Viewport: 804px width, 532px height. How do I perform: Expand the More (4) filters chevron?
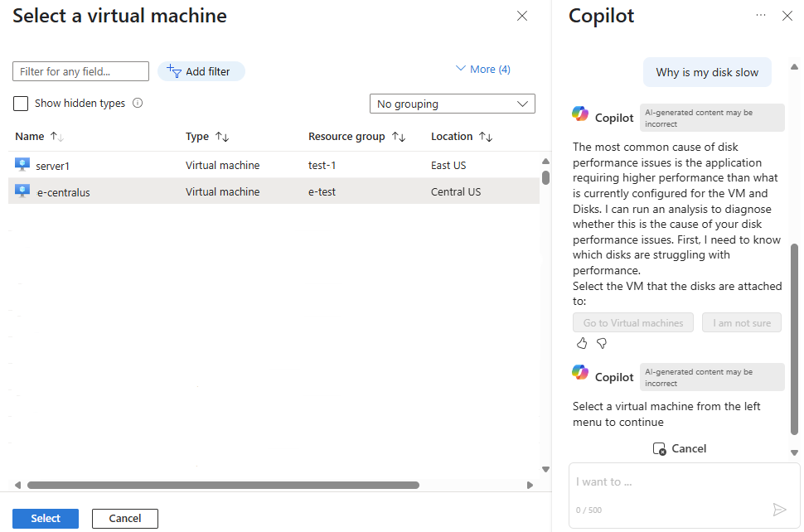click(461, 70)
